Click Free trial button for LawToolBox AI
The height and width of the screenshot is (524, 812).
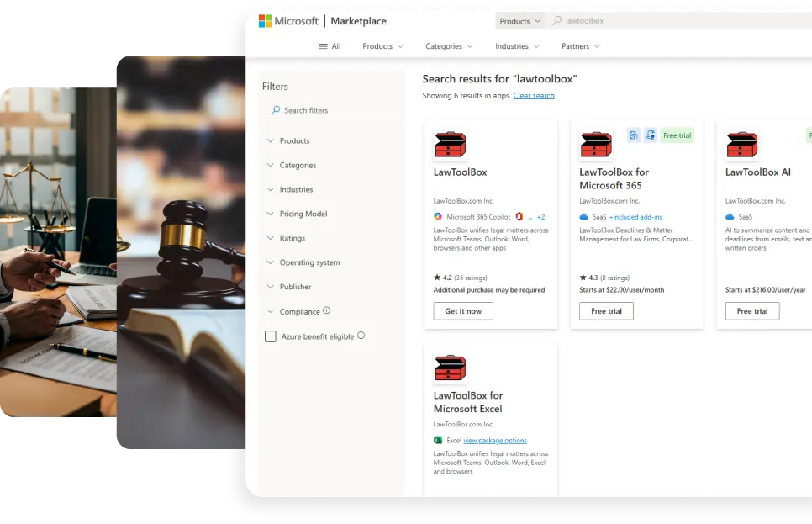click(x=752, y=311)
